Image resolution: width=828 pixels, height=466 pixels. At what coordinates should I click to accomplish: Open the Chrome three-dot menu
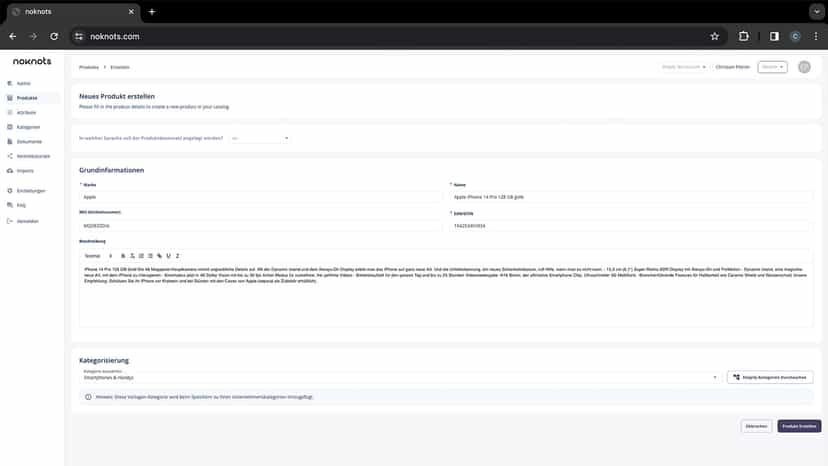coord(816,36)
